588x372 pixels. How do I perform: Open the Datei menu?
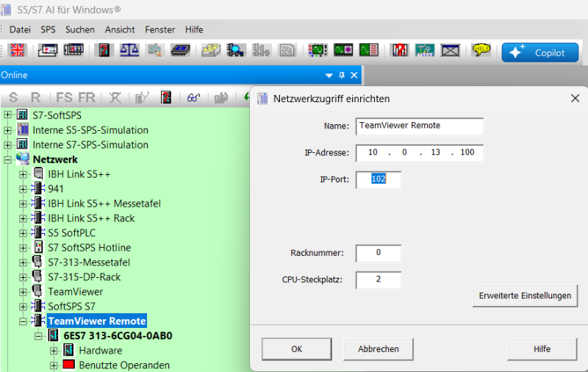coord(20,29)
